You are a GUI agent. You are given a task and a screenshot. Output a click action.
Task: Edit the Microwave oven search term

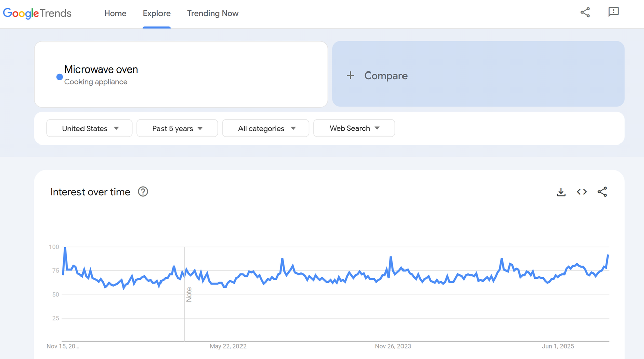(102, 69)
